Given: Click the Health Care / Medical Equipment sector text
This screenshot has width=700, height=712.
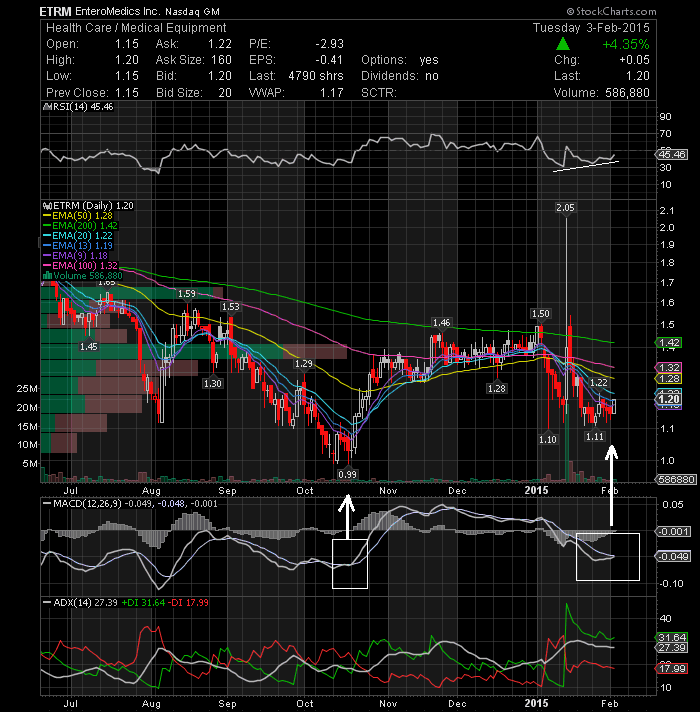Looking at the screenshot, I should pyautogui.click(x=136, y=28).
